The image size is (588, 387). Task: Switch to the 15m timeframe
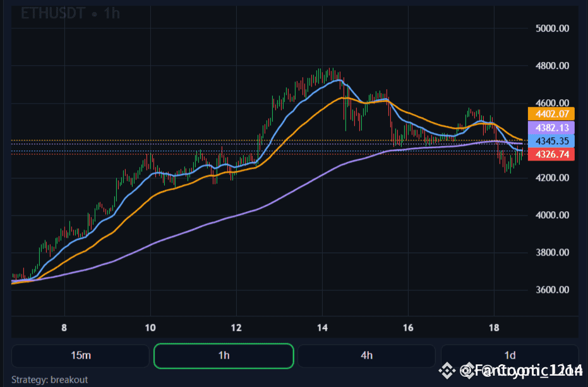[80, 355]
